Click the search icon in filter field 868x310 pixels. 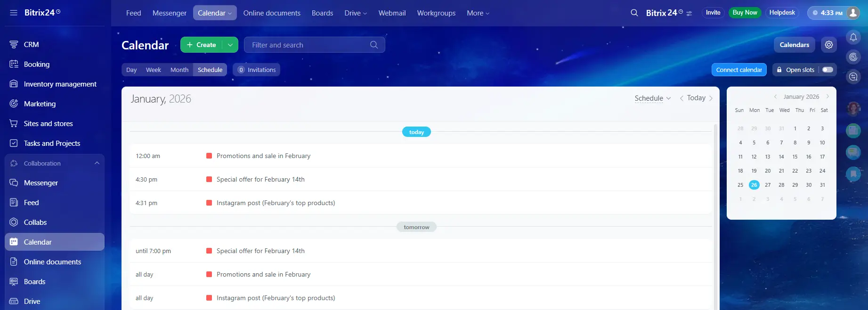pyautogui.click(x=374, y=45)
